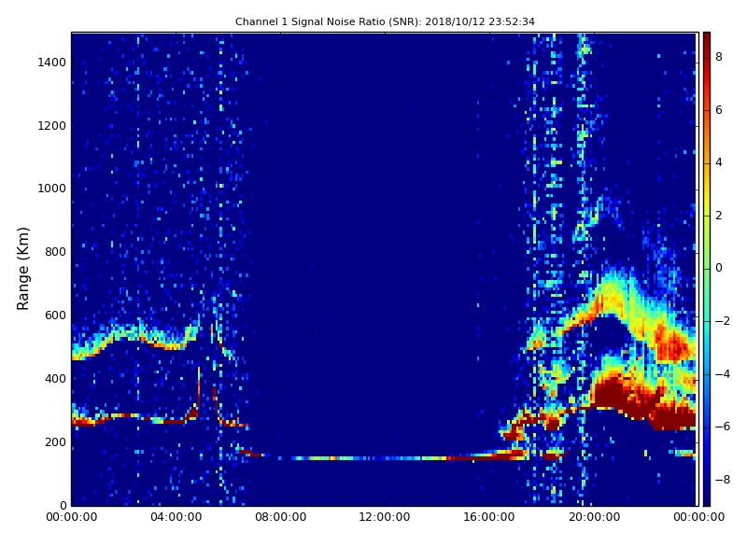The width and height of the screenshot is (747, 560).
Task: Click the colorbar label 8
Action: [x=719, y=57]
